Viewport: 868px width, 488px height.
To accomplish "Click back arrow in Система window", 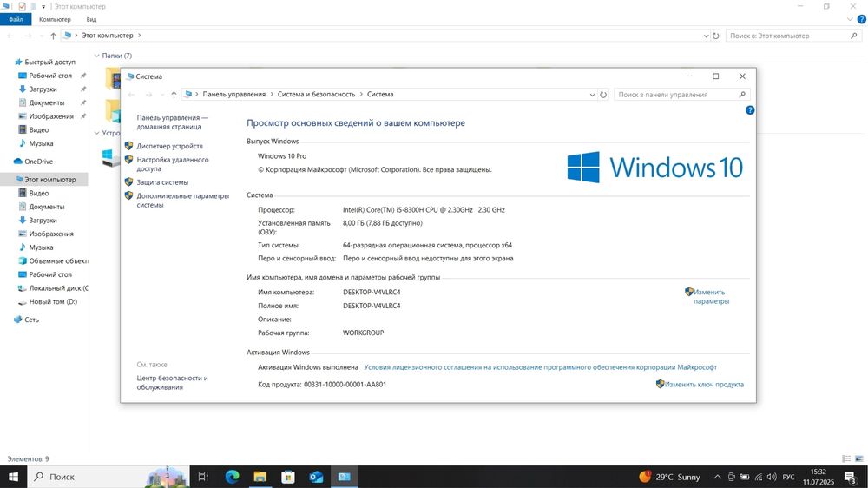I will pyautogui.click(x=131, y=95).
